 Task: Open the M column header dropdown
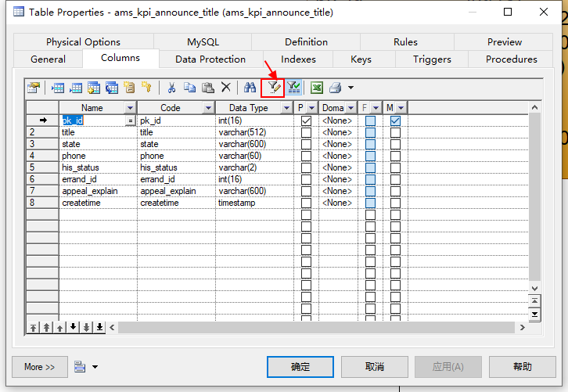pyautogui.click(x=401, y=108)
